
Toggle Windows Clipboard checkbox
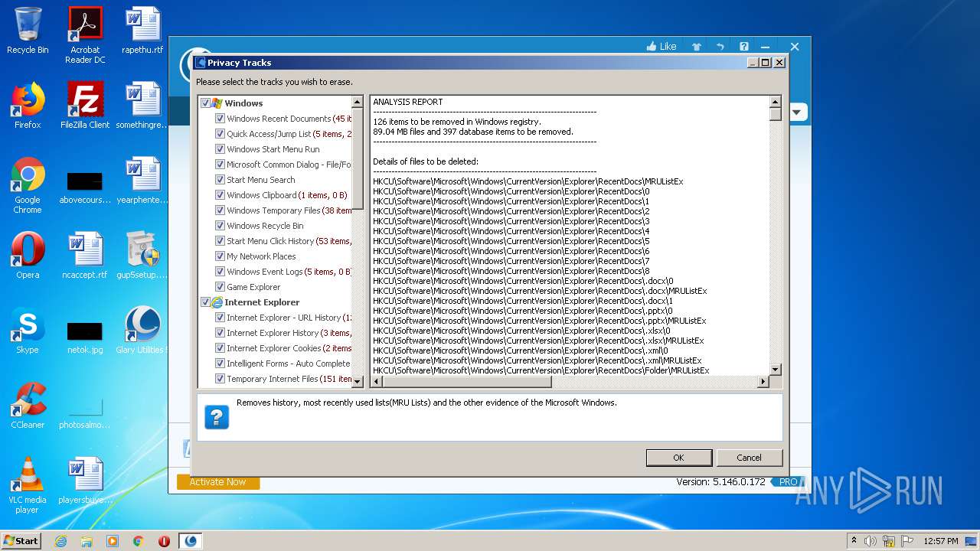coord(220,195)
